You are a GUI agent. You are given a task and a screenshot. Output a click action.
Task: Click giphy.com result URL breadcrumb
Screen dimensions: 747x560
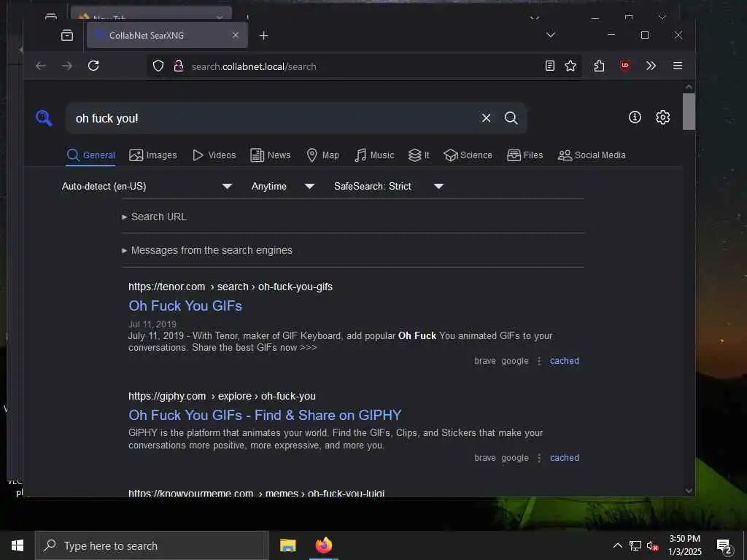222,396
